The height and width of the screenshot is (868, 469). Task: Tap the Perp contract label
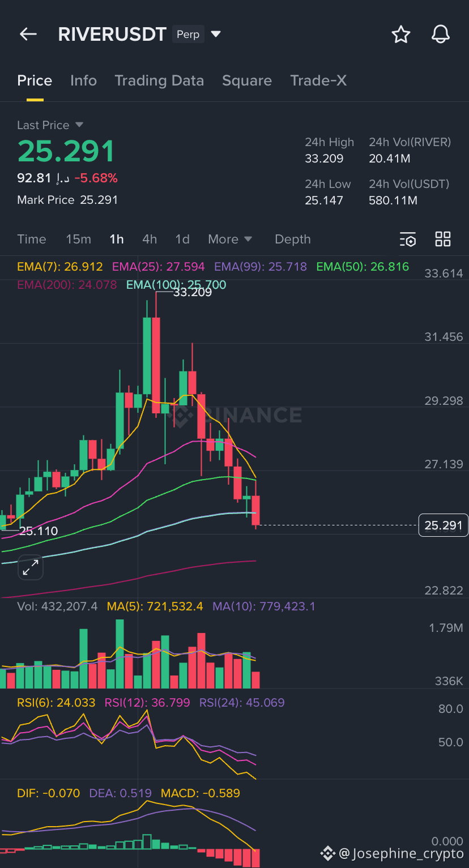[x=188, y=35]
